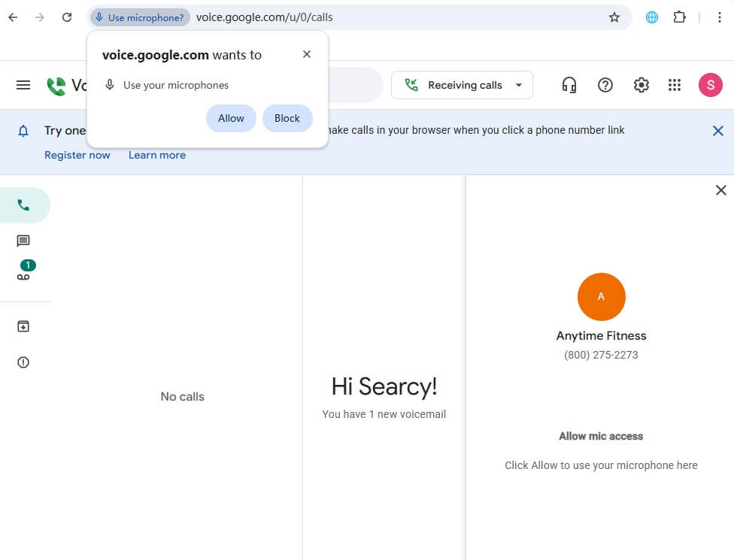Click the Anytime Fitness contact name
Image resolution: width=734 pixels, height=560 pixels.
tap(601, 336)
